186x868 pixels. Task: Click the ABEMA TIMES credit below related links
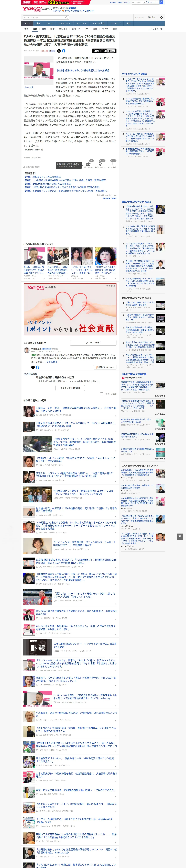coord(110,198)
